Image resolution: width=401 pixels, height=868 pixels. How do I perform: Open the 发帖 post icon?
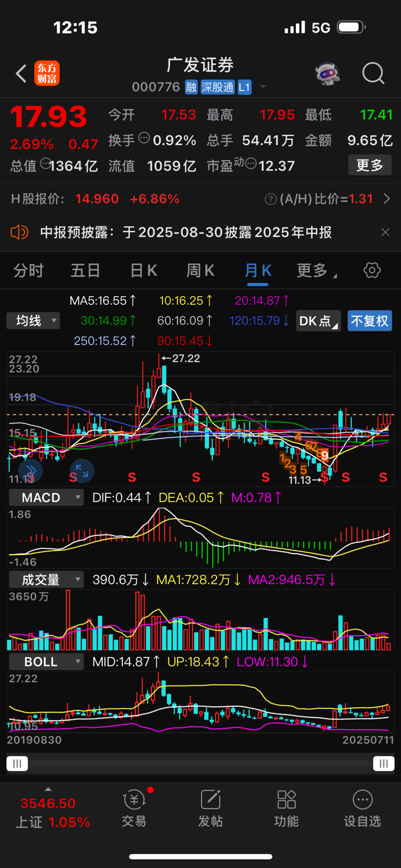[210, 808]
